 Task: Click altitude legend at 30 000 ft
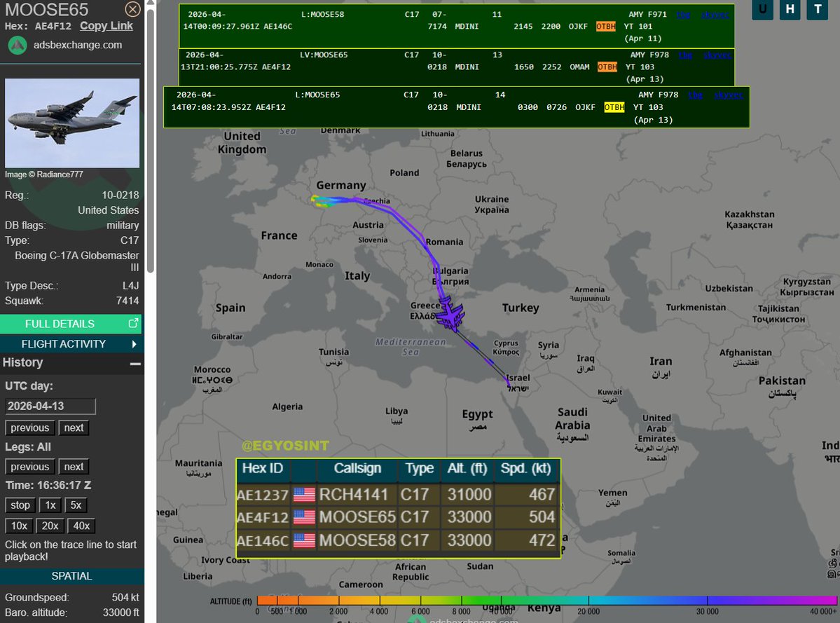pos(707,601)
